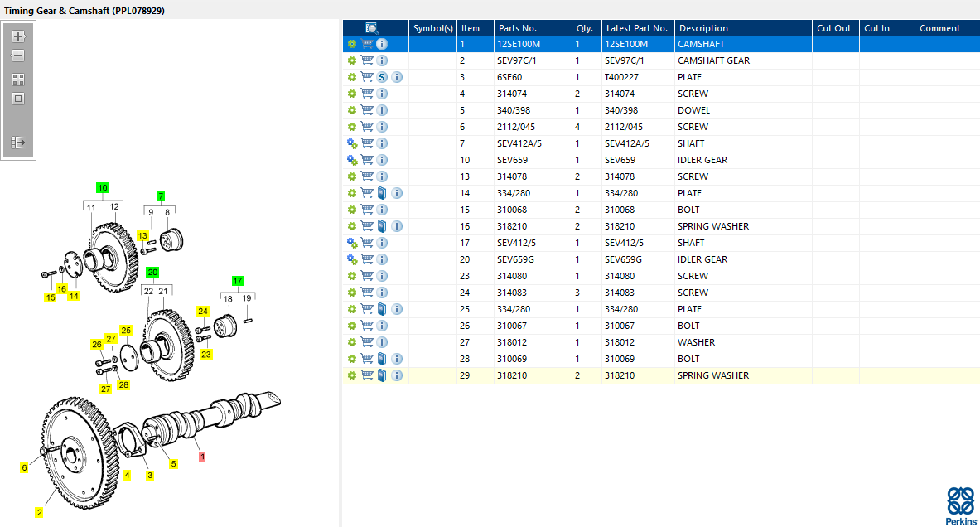Show info for WASHER 318012
This screenshot has height=527, width=980.
(x=382, y=342)
